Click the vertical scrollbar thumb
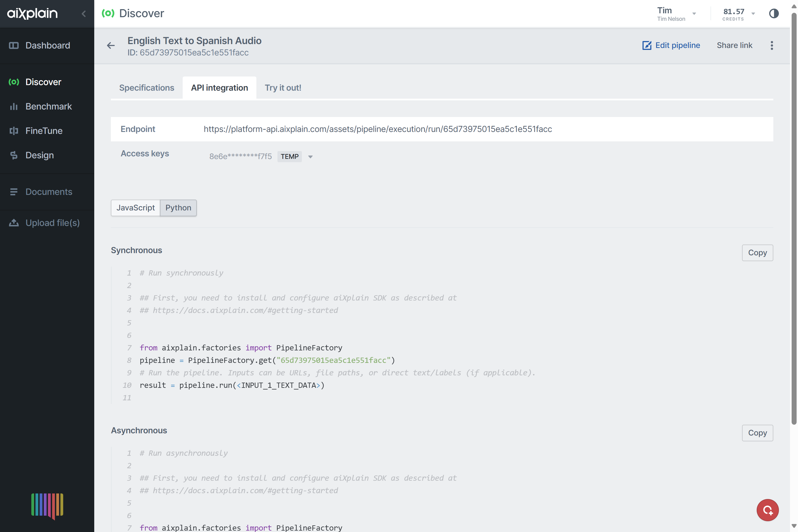Image resolution: width=798 pixels, height=532 pixels. coord(794,219)
